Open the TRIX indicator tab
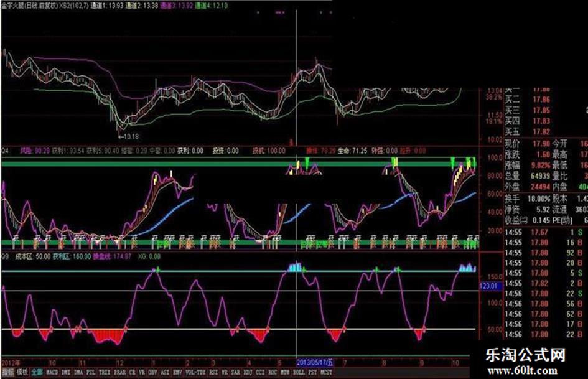588x379 pixels. pos(105,372)
